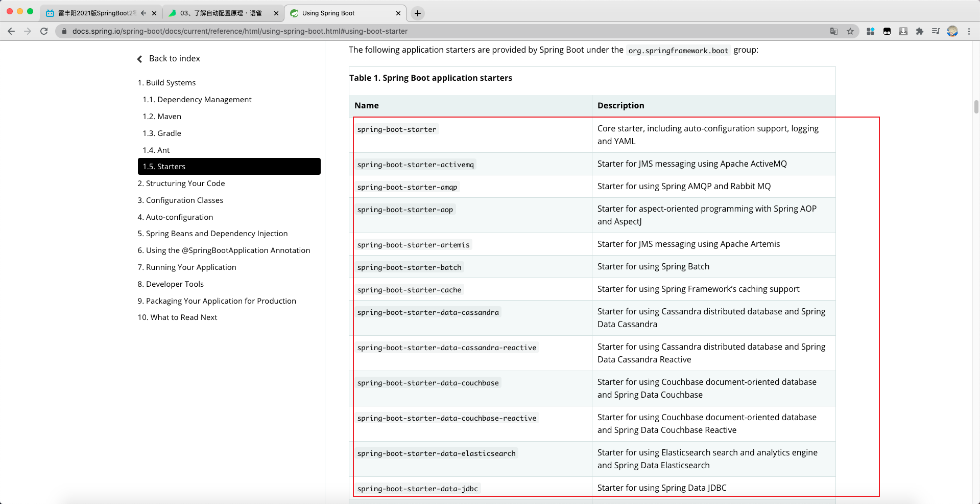Viewport: 980px width, 504px height.
Task: Switch to the 雷丰阳2021版SpringBoot2 tab
Action: tap(101, 13)
